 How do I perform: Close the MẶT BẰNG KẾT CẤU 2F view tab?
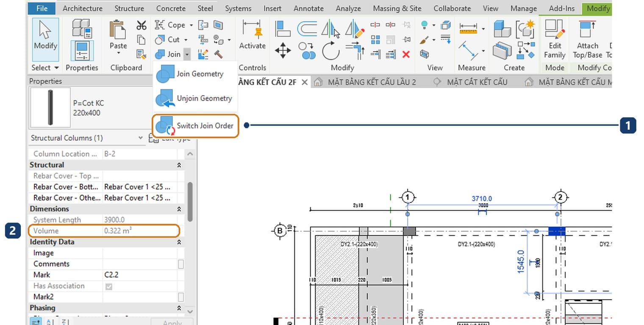coord(304,82)
